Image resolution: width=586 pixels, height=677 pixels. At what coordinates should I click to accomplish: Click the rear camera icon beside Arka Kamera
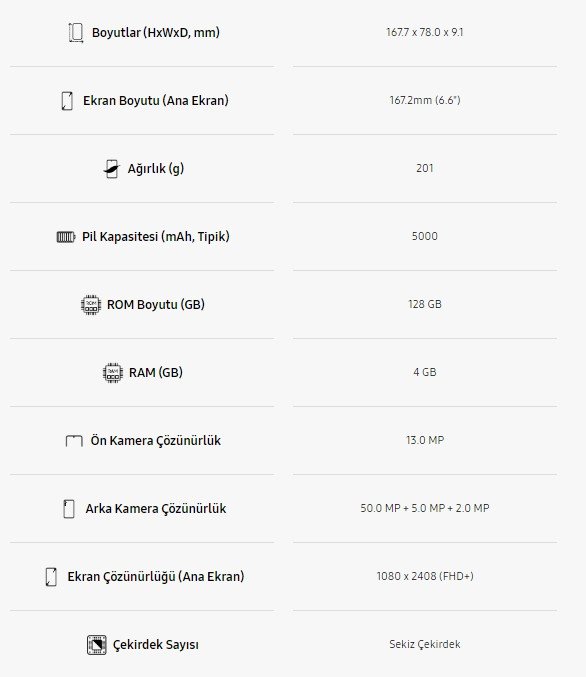[69, 509]
